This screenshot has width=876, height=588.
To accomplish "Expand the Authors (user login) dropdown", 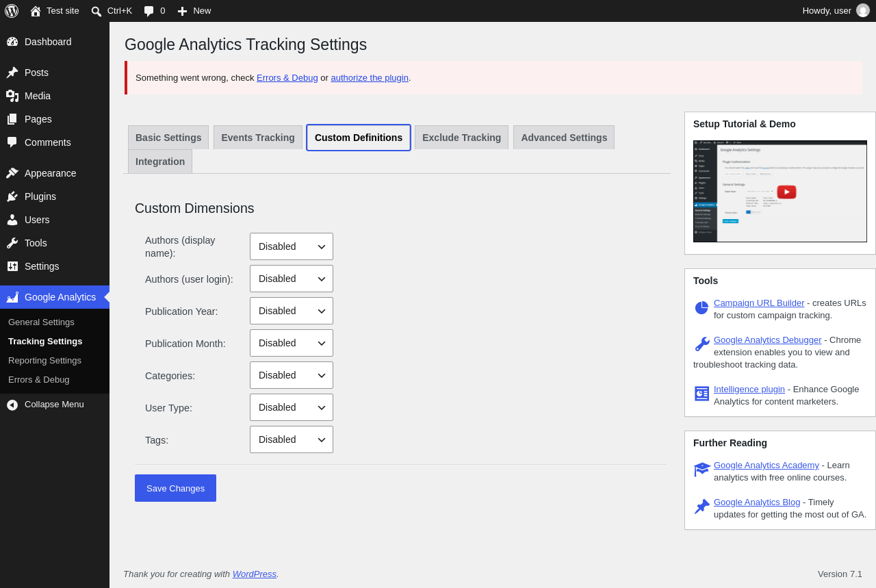I will pos(292,279).
